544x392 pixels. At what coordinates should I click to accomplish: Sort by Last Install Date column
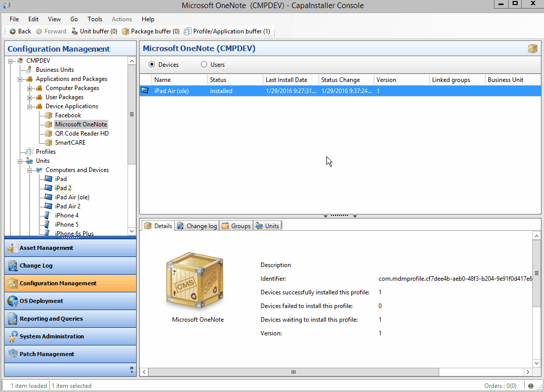291,80
